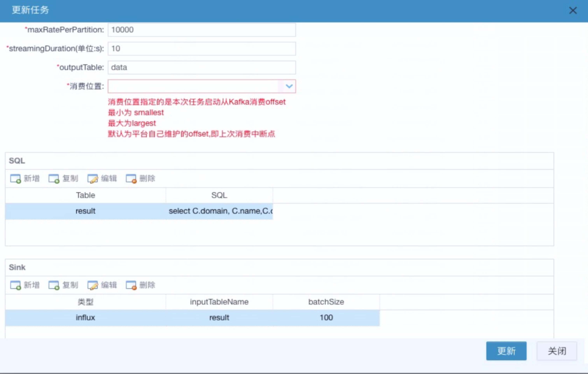Viewport: 588px width, 374px height.
Task: Expand the 消费位置 dropdown arrow
Action: [289, 86]
